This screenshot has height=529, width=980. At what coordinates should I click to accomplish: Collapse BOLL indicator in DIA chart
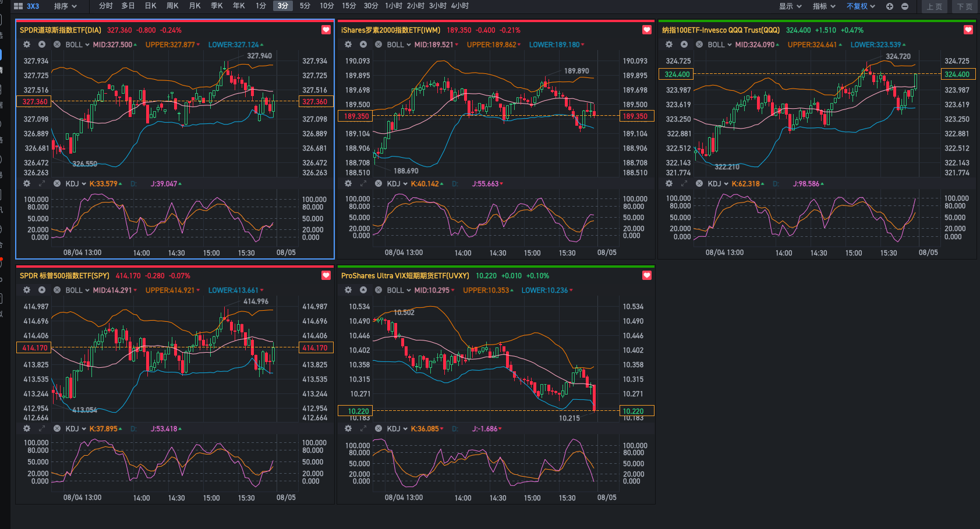pos(42,45)
